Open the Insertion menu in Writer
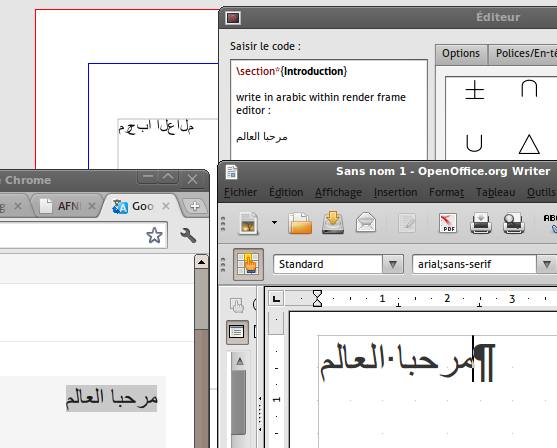Screen dimensions: 557x448 coord(395,192)
